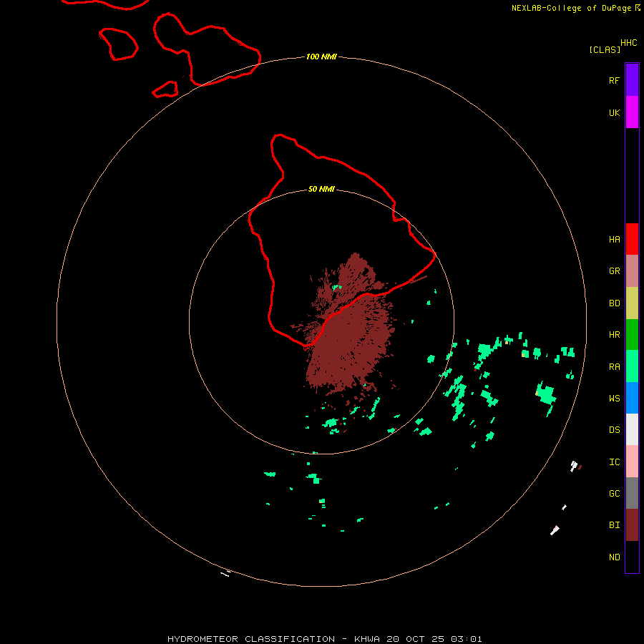Image resolution: width=644 pixels, height=644 pixels.
Task: Click the IC legend label
Action: pyautogui.click(x=614, y=462)
